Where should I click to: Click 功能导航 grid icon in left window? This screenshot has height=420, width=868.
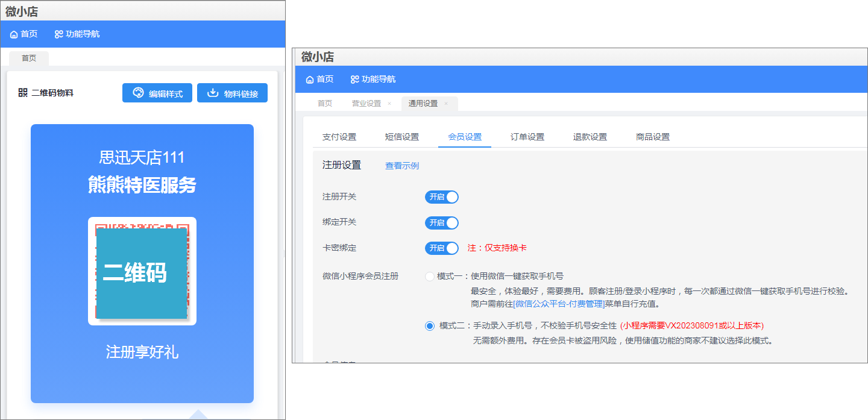pyautogui.click(x=58, y=34)
